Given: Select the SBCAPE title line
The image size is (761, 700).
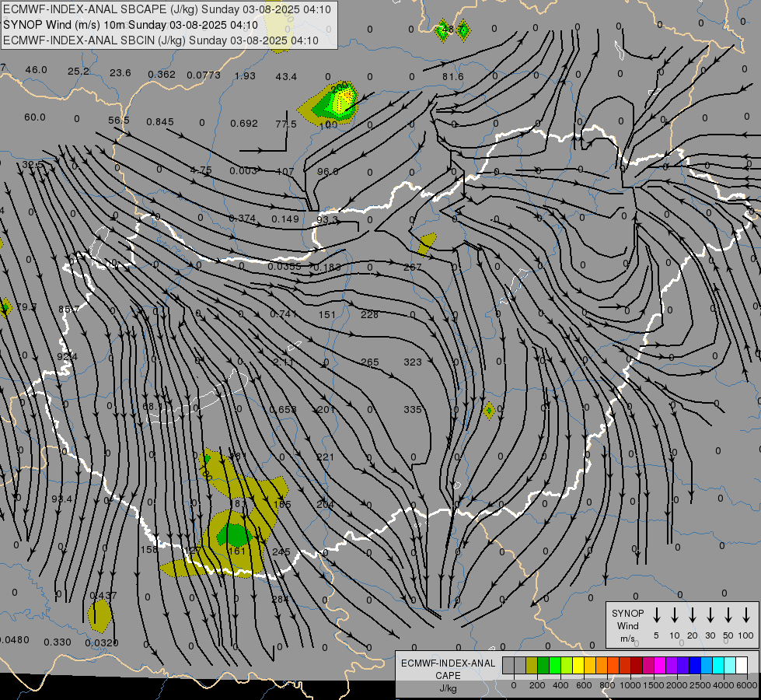Looking at the screenshot, I should tap(167, 9).
